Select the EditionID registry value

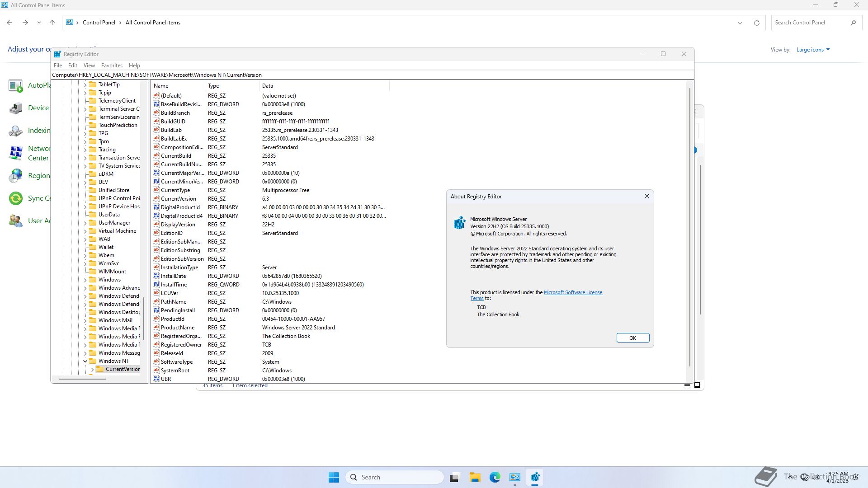tap(172, 233)
